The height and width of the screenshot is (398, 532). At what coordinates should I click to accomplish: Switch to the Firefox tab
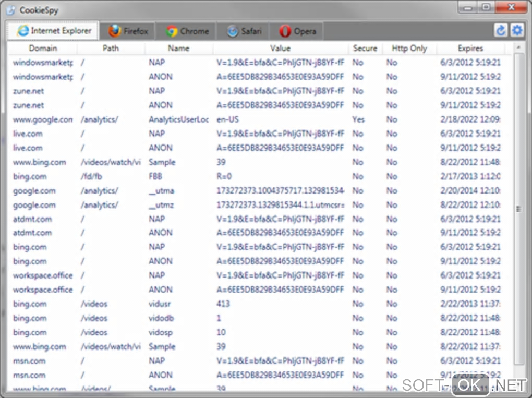(x=128, y=31)
